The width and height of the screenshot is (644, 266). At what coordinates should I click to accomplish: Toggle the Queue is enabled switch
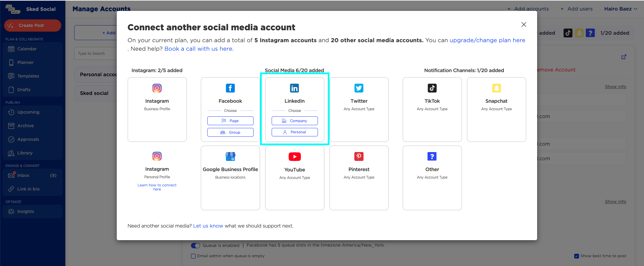196,246
